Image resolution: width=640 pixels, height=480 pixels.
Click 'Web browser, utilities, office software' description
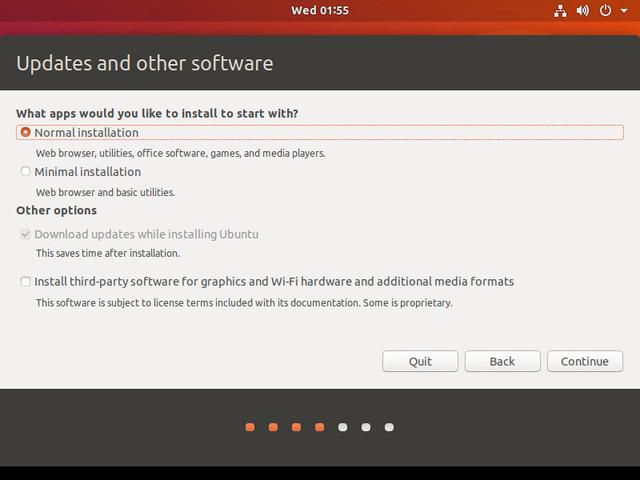(x=180, y=153)
